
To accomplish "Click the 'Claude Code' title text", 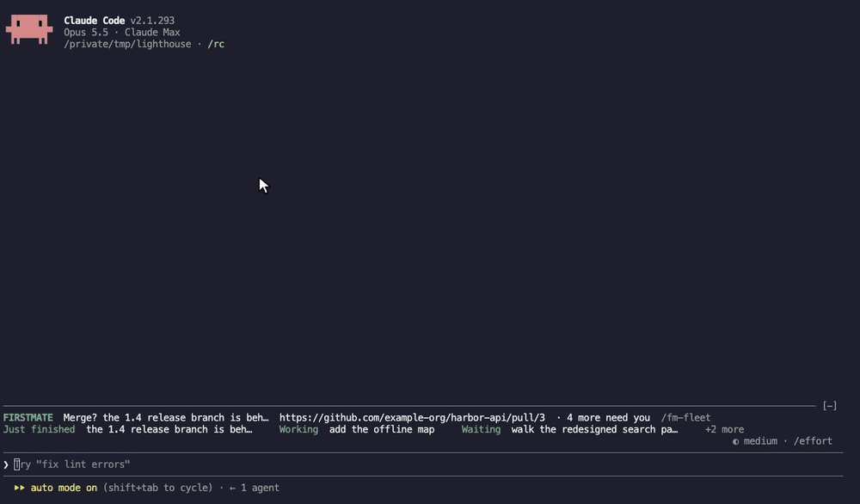I will [95, 21].
